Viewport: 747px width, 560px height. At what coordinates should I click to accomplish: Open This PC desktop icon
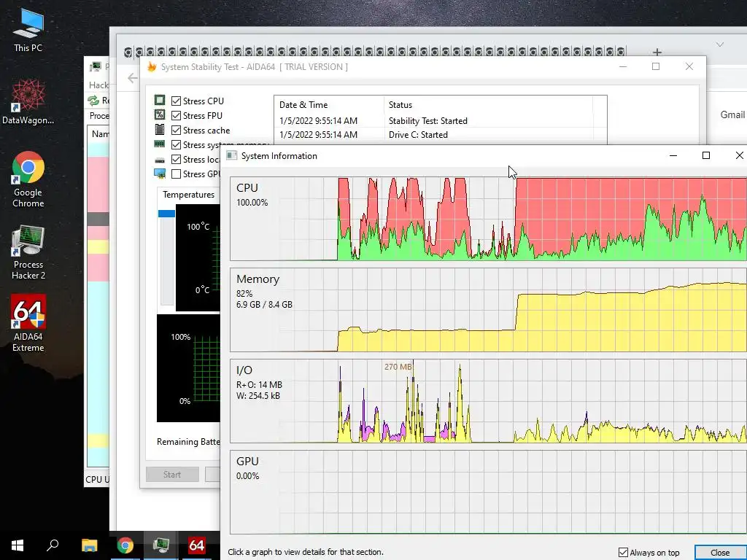click(28, 29)
